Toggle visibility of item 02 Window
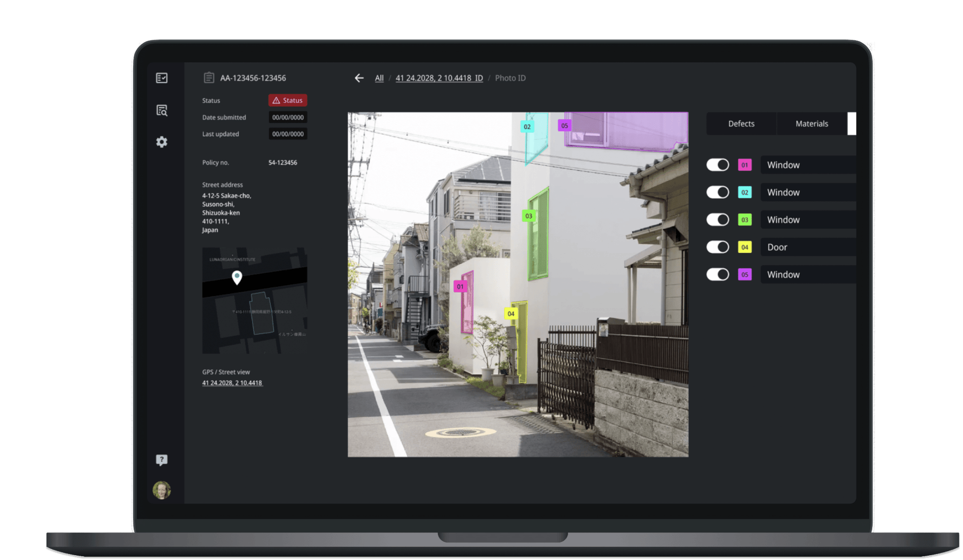Image resolution: width=963 pixels, height=560 pixels. point(717,192)
